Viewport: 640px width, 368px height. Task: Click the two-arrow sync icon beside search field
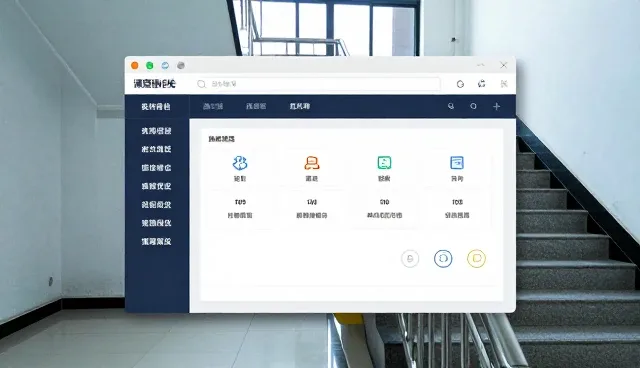(x=482, y=84)
